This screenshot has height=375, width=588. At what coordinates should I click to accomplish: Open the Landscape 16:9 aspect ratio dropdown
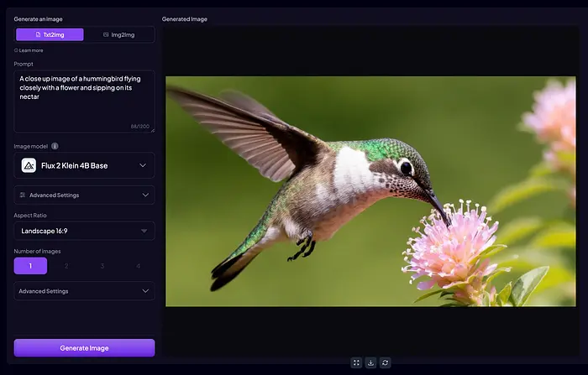click(84, 231)
